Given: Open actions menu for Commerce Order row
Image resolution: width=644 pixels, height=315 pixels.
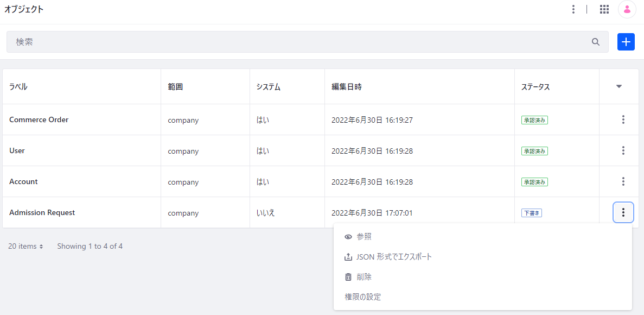Looking at the screenshot, I should click(x=623, y=119).
